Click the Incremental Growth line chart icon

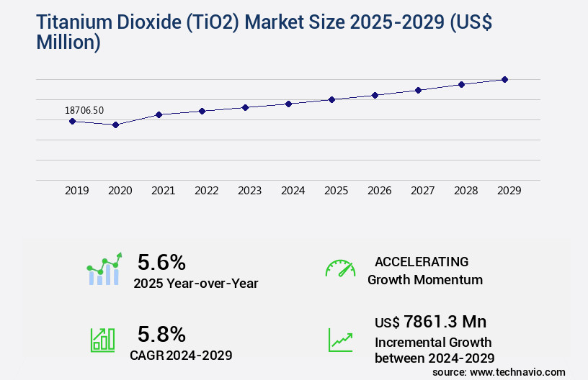[x=340, y=340]
